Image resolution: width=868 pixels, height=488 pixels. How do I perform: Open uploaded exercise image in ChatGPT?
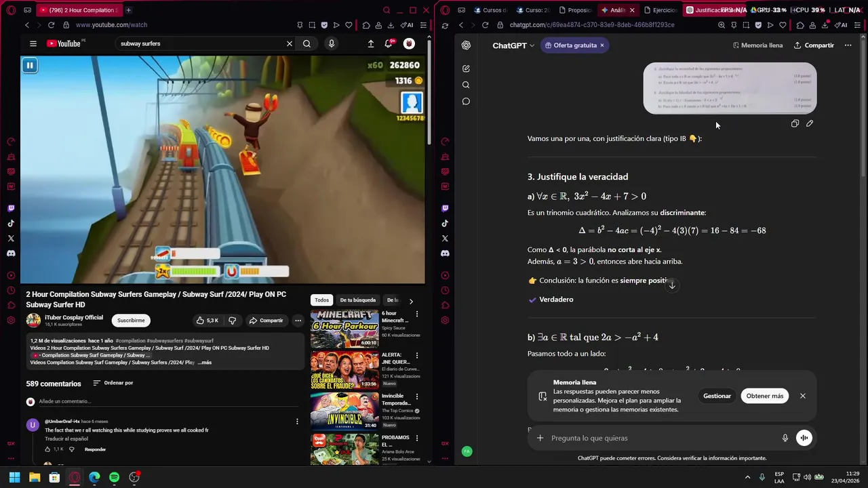[730, 88]
